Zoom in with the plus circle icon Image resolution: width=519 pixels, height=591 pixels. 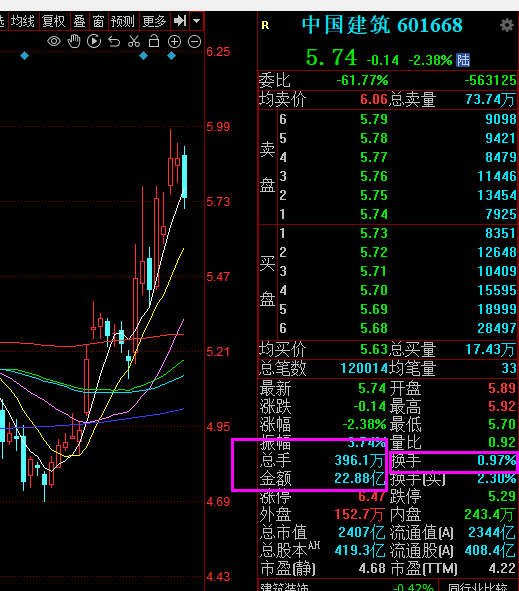point(174,41)
